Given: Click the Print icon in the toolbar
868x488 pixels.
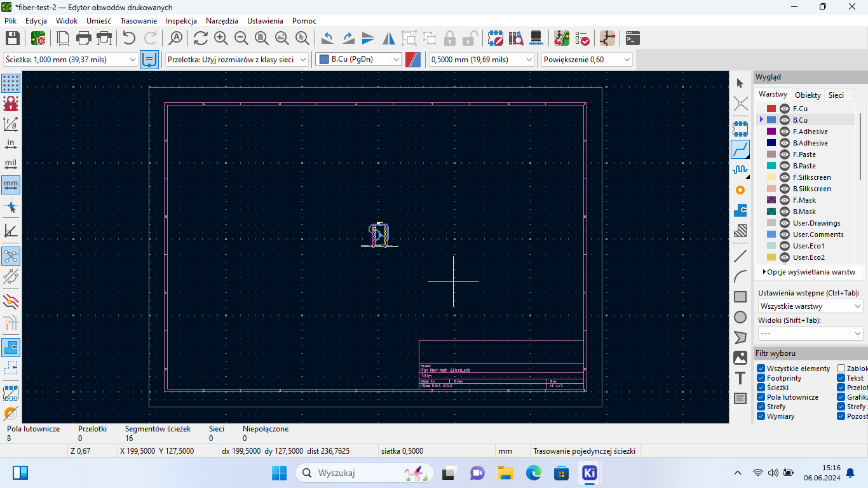Looking at the screenshot, I should point(84,38).
